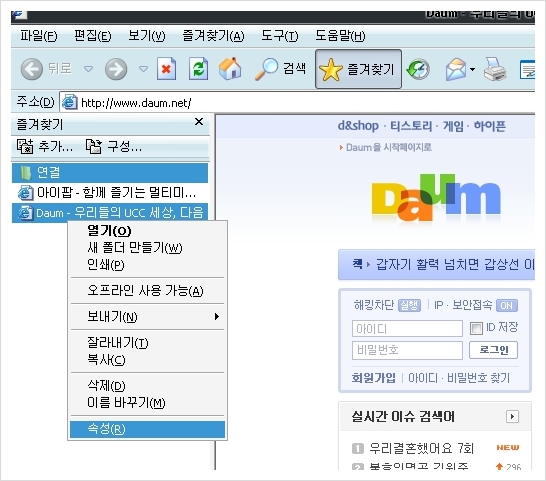The height and width of the screenshot is (481, 546).
Task: Select the Daum favorite entry
Action: 110,213
